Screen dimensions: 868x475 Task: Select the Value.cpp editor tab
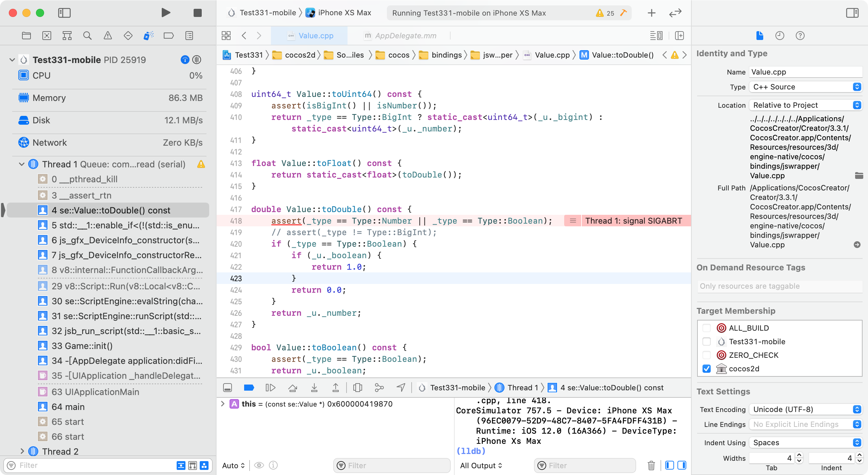[x=315, y=36]
